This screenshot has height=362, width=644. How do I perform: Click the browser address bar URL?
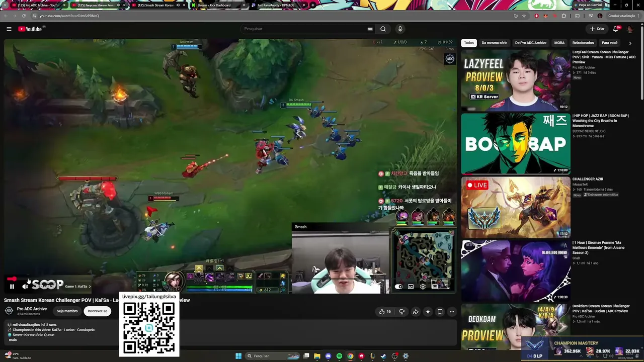69,16
